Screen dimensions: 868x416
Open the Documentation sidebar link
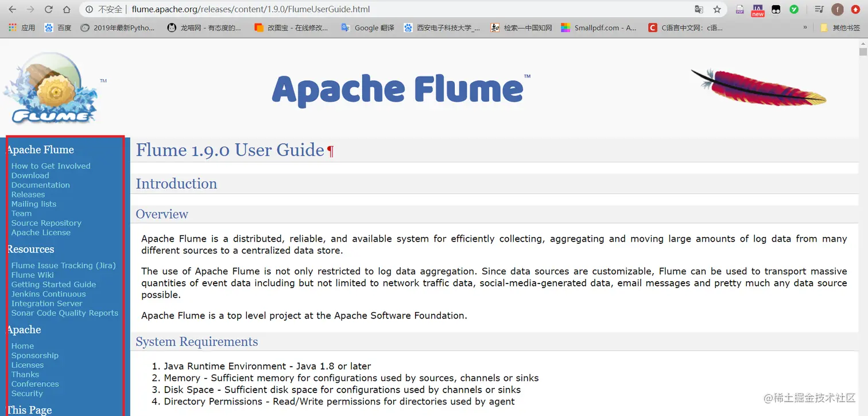[x=41, y=185]
